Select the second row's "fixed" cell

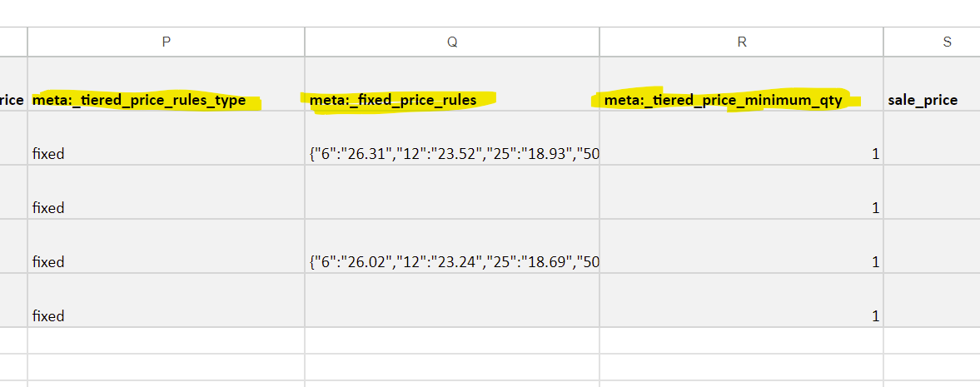167,192
